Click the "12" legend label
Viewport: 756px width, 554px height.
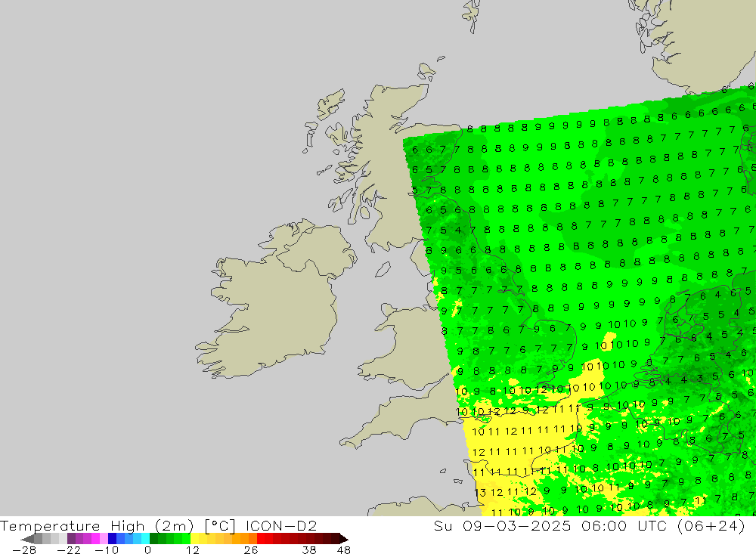coord(193,549)
